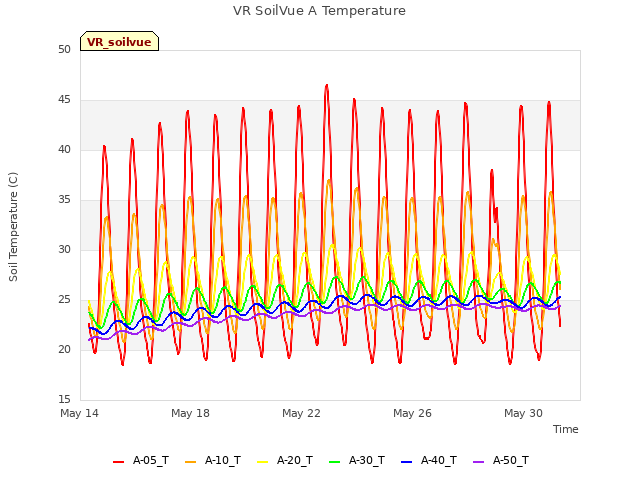Click the purple A-50_T legend swatch
The image size is (640, 480).
(x=478, y=462)
